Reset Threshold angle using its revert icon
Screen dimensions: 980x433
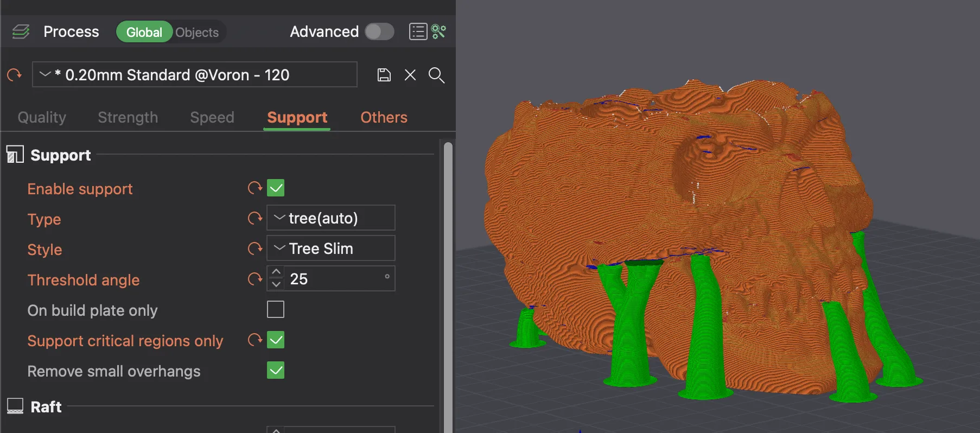254,279
